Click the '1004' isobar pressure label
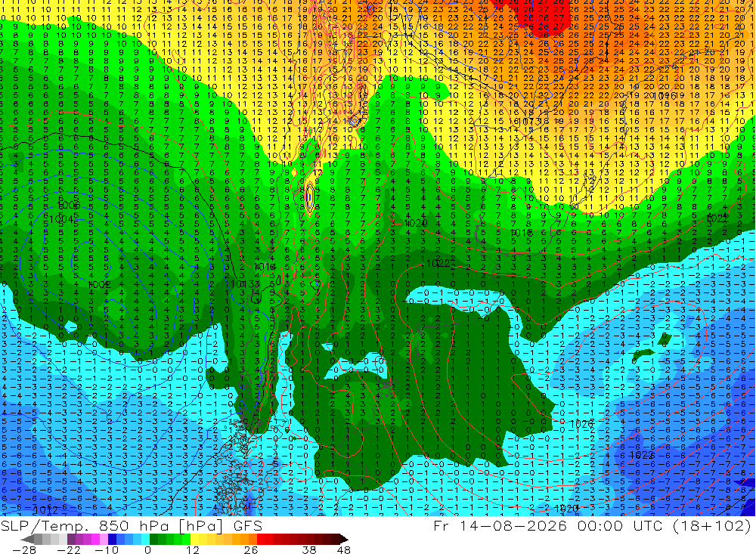Image resolution: width=756 pixels, height=554 pixels. [x=62, y=220]
